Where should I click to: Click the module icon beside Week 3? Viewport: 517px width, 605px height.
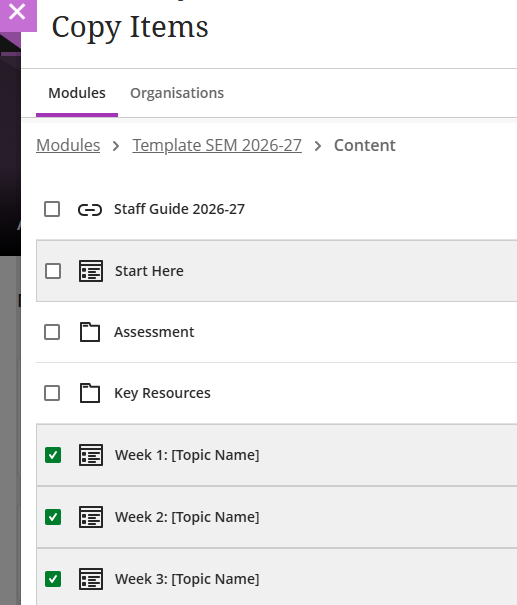[x=91, y=579]
